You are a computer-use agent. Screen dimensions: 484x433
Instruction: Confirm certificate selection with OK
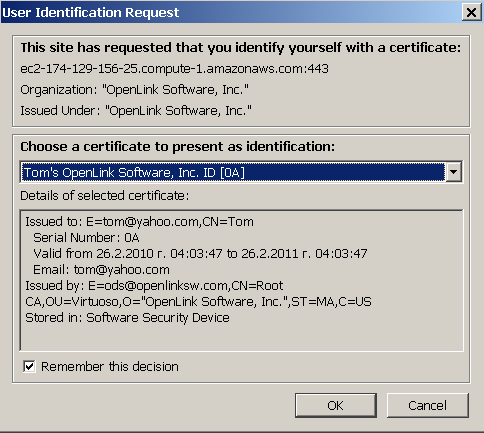(336, 405)
